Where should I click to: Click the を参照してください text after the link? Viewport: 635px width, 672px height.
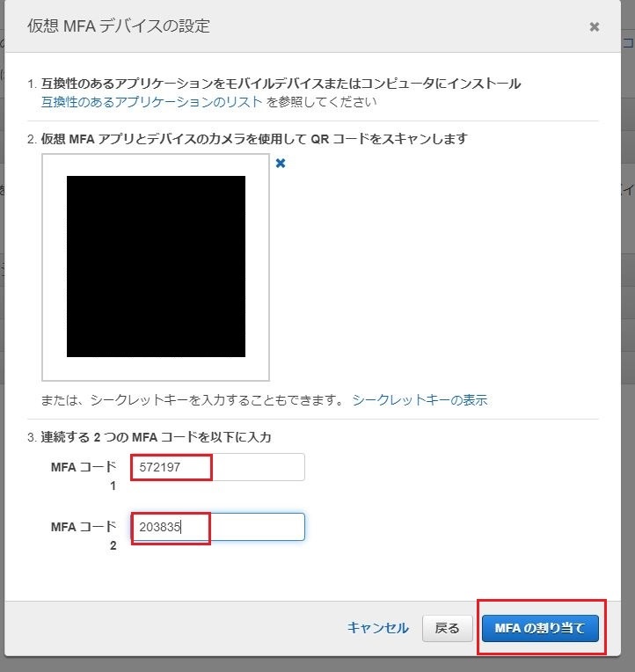tap(321, 102)
